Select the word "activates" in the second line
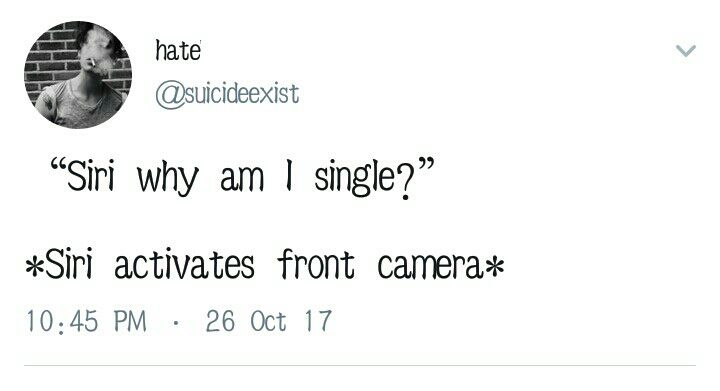Screen dimensions: 720x391 (x=184, y=264)
